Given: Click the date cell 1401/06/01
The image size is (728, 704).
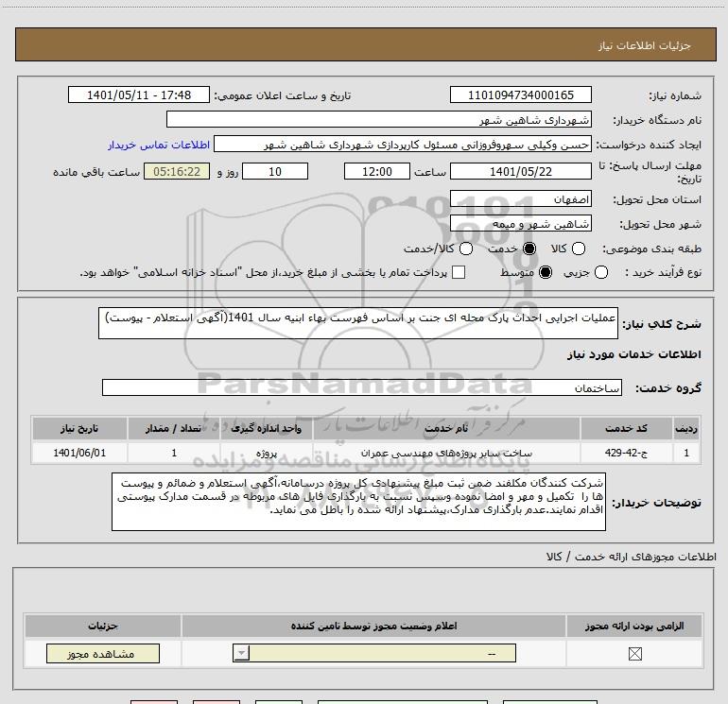Looking at the screenshot, I should (79, 453).
